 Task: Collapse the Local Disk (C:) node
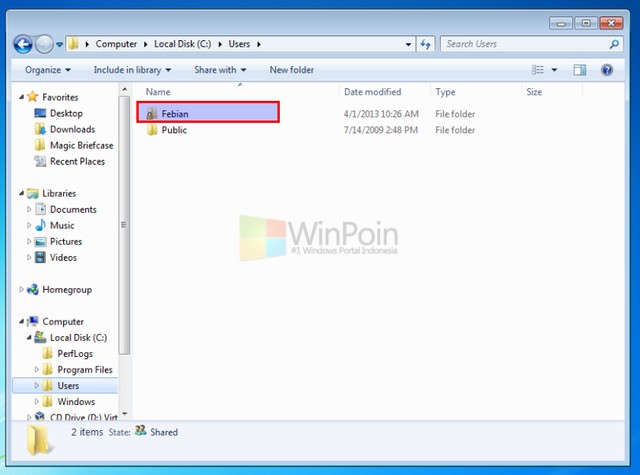(x=29, y=337)
